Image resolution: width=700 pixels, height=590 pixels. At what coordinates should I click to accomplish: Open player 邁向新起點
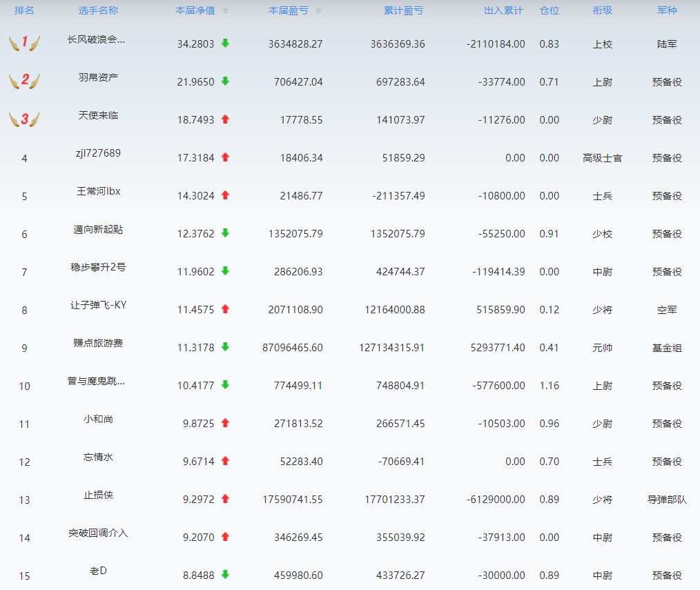(x=98, y=229)
